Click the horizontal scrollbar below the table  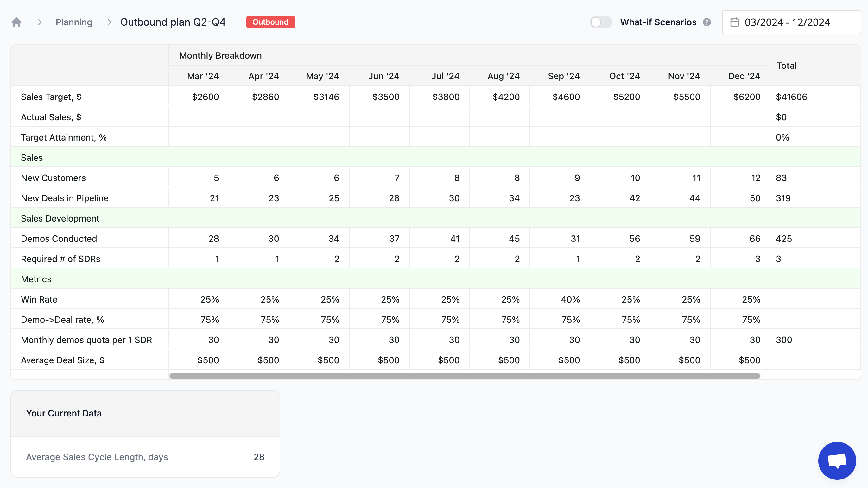click(465, 376)
